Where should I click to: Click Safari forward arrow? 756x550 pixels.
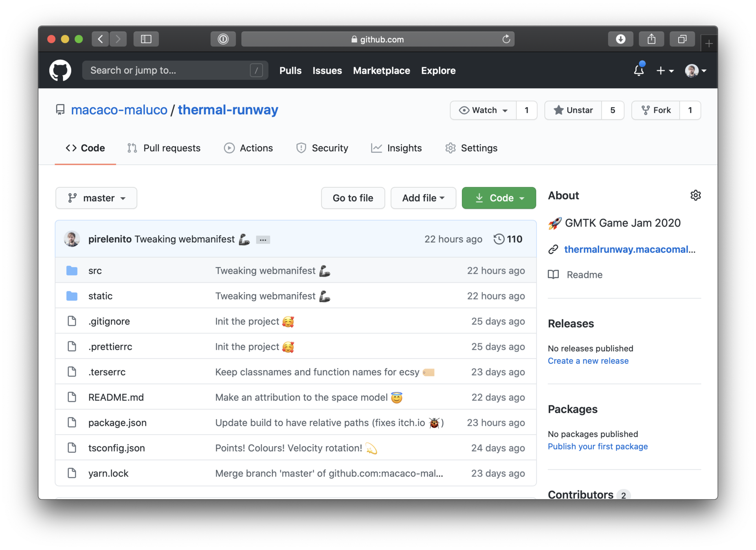[118, 39]
